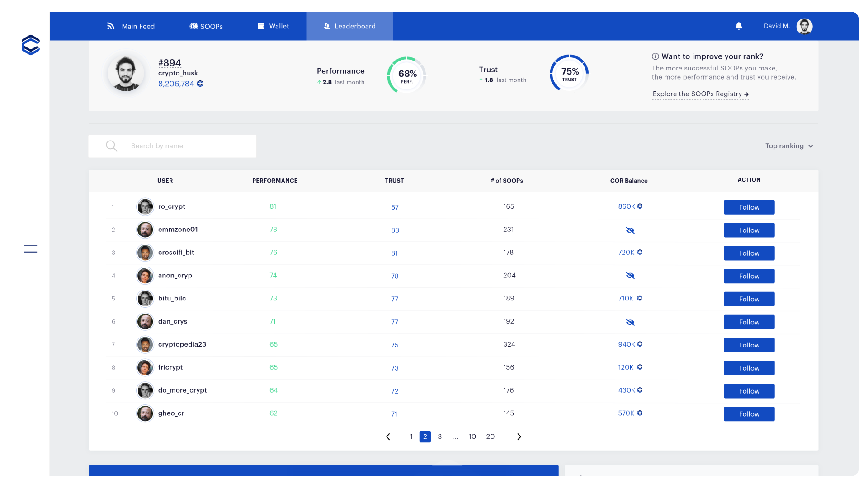Click the Wallet navigation icon
The width and height of the screenshot is (868, 488).
point(260,26)
